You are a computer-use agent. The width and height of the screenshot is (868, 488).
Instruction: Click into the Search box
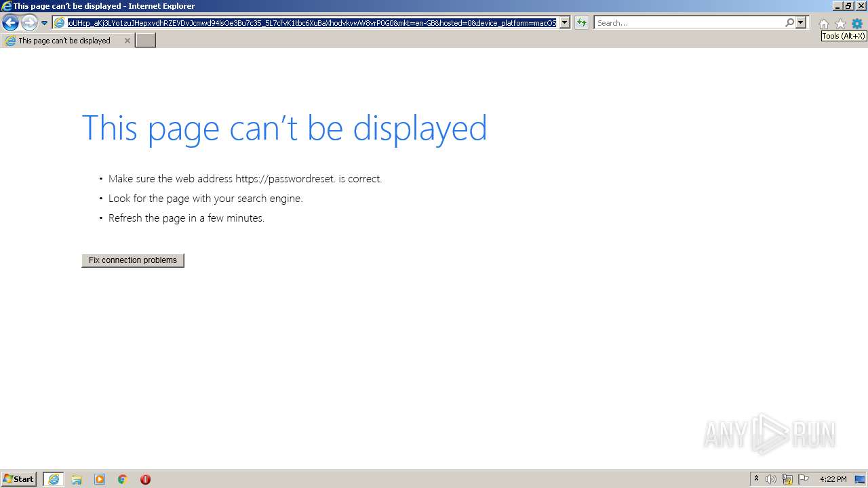tap(689, 23)
